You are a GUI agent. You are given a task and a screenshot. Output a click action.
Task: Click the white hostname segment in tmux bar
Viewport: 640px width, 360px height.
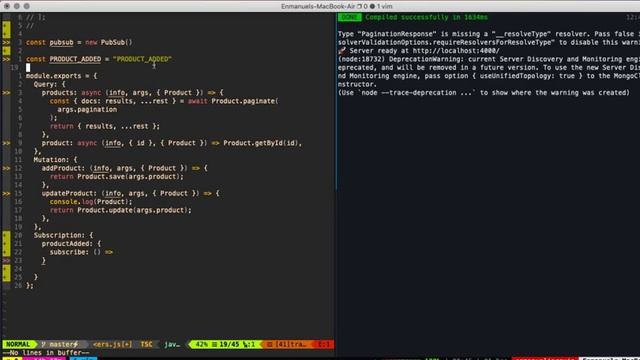(610, 358)
